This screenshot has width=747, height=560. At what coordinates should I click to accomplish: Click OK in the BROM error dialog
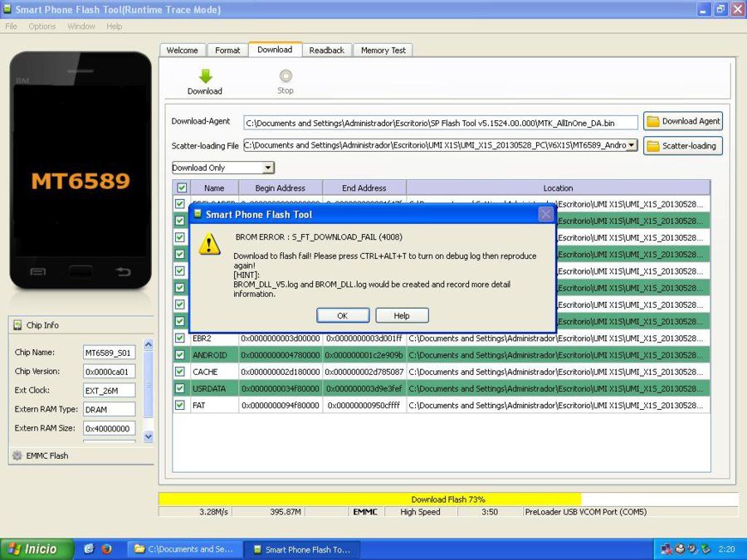pyautogui.click(x=343, y=316)
